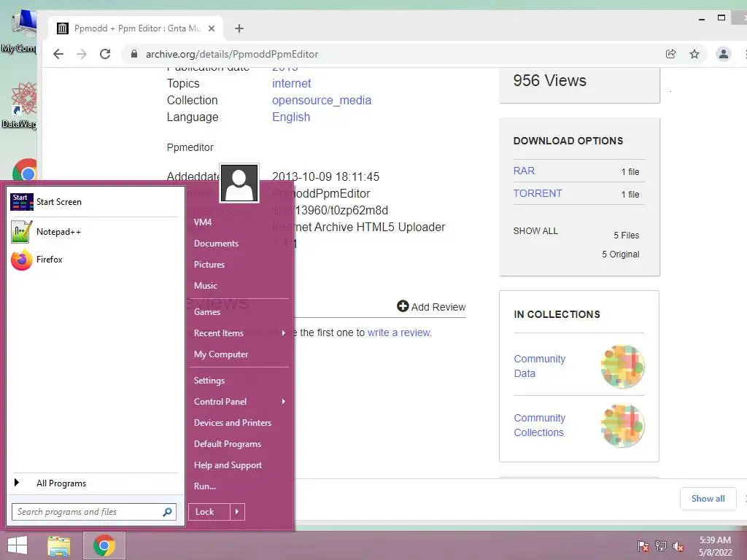Click SHOW ALL download options
The height and width of the screenshot is (560, 747).
(x=535, y=231)
